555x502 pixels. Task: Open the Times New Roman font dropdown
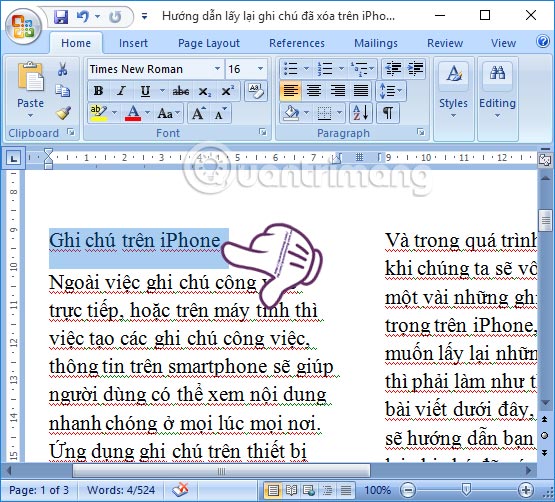[x=218, y=69]
